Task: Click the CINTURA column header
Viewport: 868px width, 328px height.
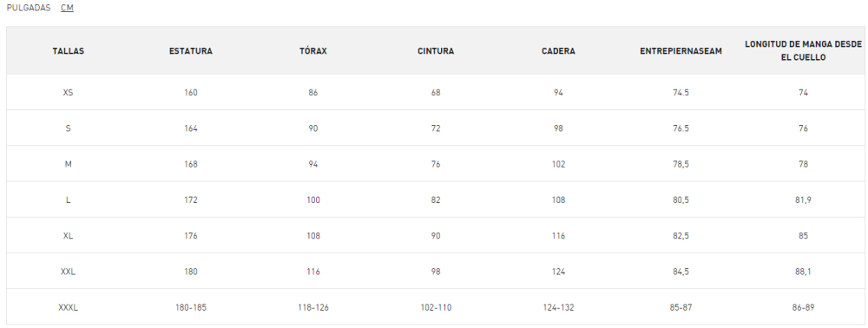Action: pyautogui.click(x=436, y=51)
